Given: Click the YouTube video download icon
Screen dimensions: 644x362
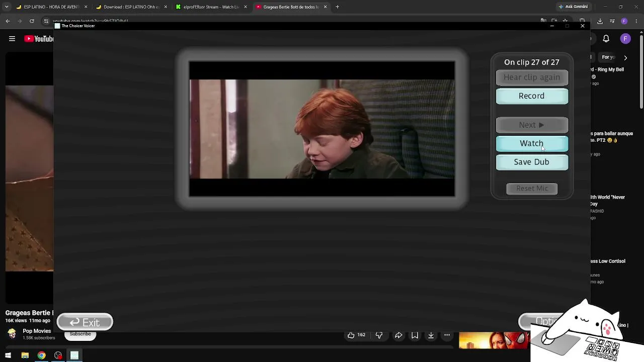Looking at the screenshot, I should pos(431,335).
